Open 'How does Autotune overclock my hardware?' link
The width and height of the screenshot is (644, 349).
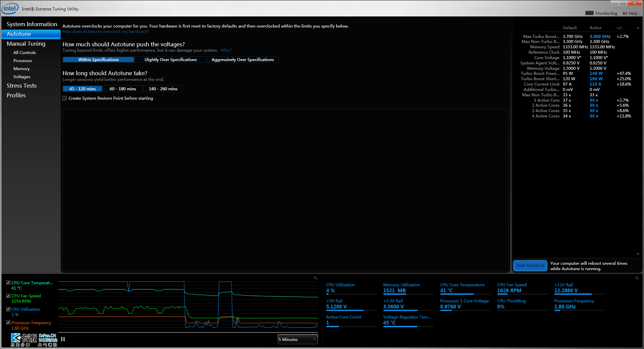pos(106,32)
